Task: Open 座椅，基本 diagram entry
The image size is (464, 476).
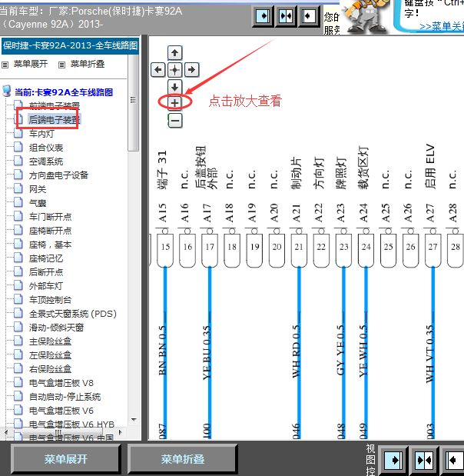Action: point(51,245)
